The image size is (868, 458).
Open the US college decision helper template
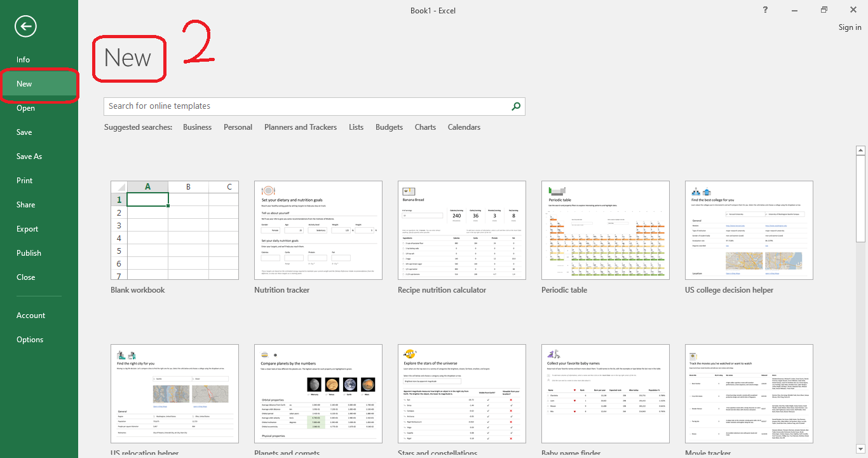(749, 230)
